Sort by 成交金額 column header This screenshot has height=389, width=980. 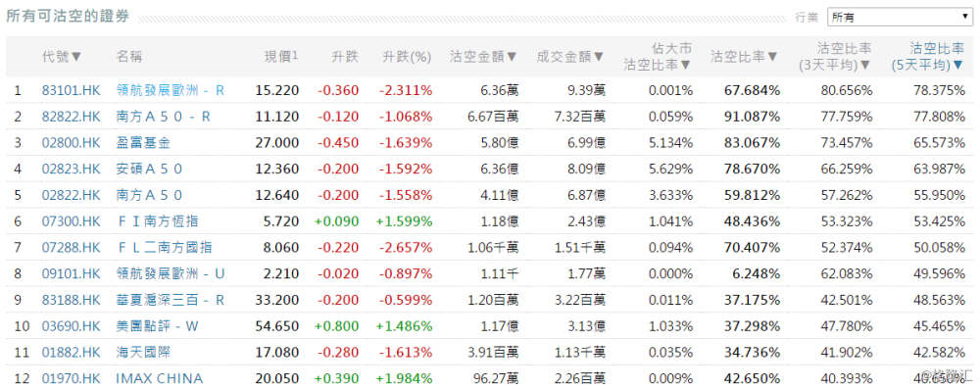(570, 57)
